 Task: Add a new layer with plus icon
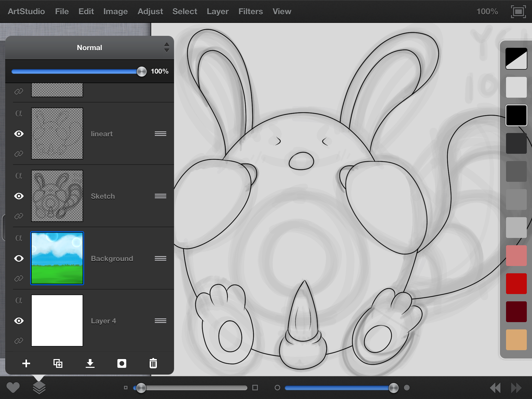pos(26,363)
